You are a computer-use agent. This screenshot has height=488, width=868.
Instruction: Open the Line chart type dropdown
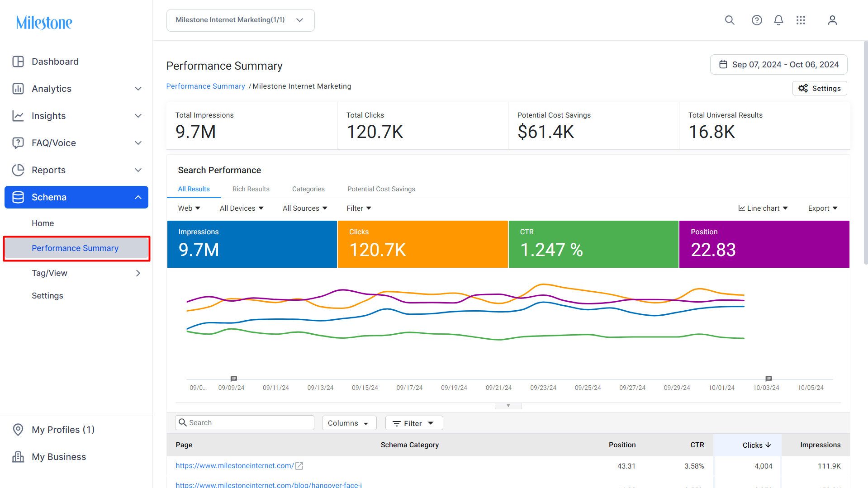click(763, 208)
